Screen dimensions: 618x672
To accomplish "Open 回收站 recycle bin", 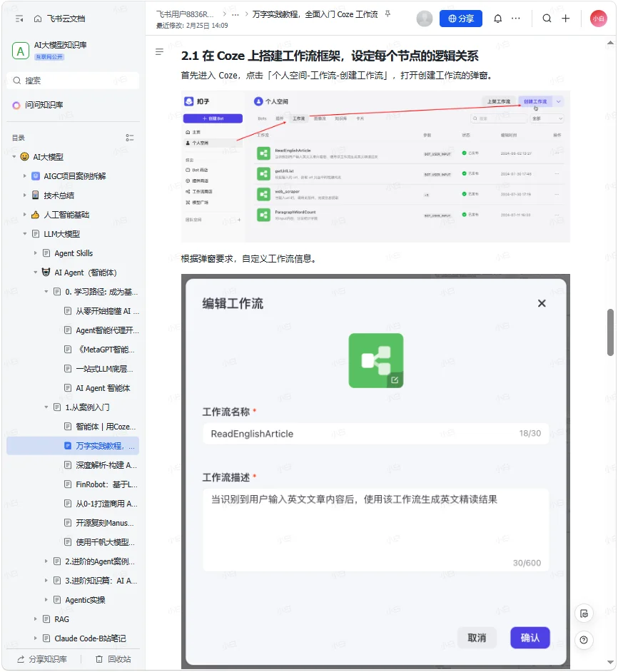I will pos(113,659).
